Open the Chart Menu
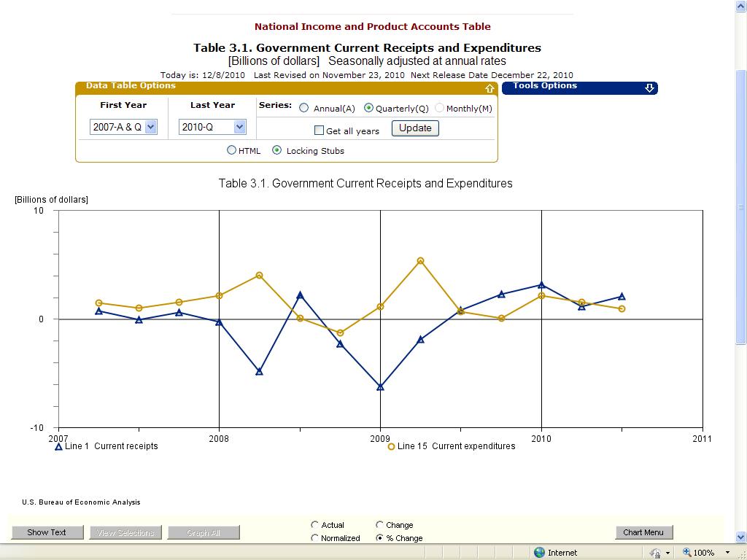The image size is (747, 560). pyautogui.click(x=643, y=532)
